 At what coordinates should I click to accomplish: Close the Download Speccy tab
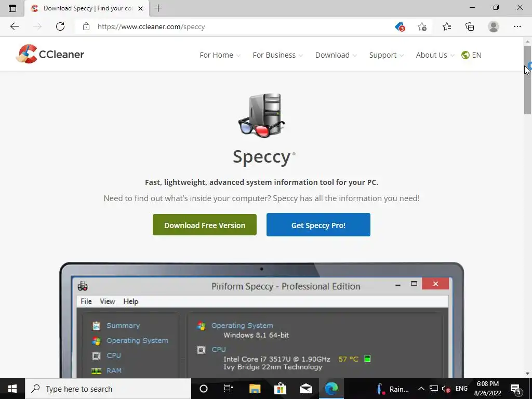click(x=140, y=8)
